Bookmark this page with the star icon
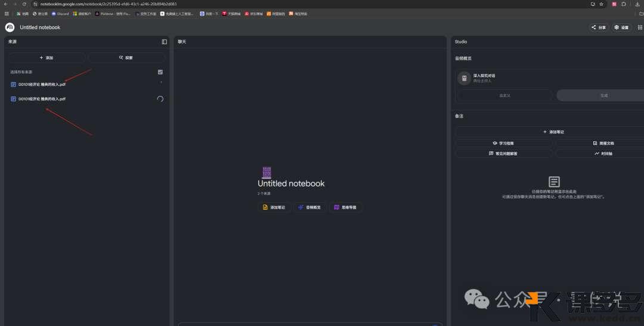The width and height of the screenshot is (644, 326). pyautogui.click(x=601, y=4)
